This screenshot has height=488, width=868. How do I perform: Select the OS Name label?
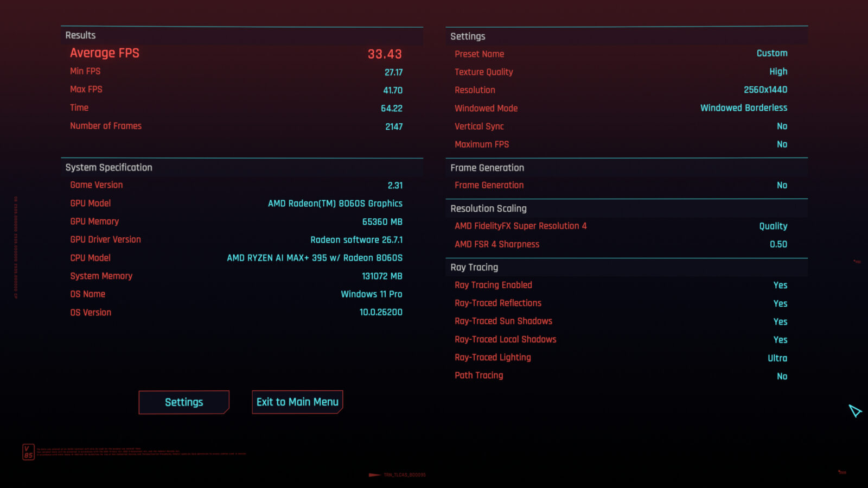click(88, 294)
